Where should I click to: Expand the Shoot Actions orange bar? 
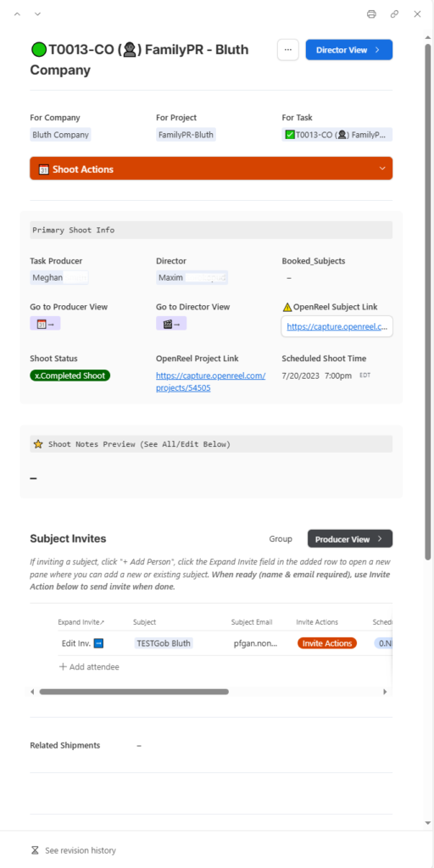211,169
